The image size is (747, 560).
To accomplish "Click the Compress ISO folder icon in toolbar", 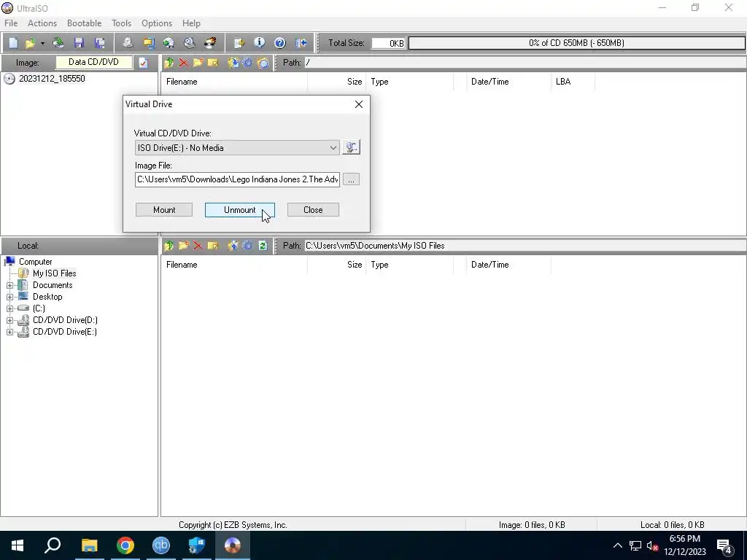I will pyautogui.click(x=149, y=43).
